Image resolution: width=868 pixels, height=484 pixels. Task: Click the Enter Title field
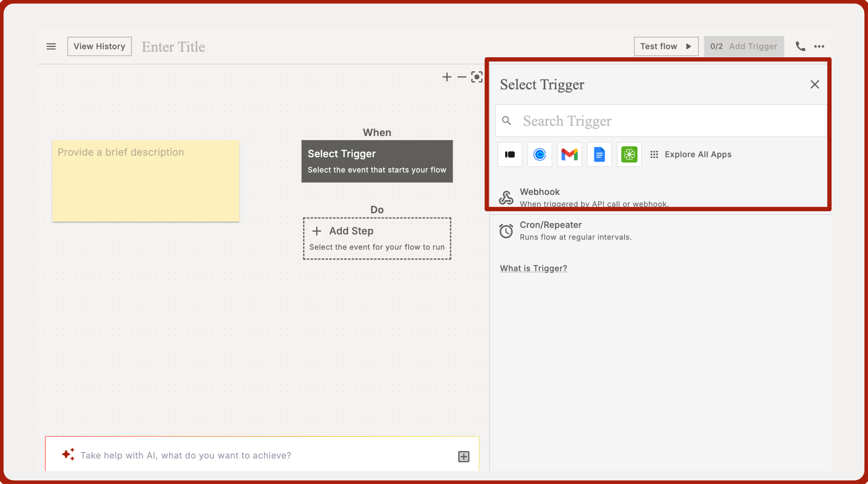click(173, 47)
